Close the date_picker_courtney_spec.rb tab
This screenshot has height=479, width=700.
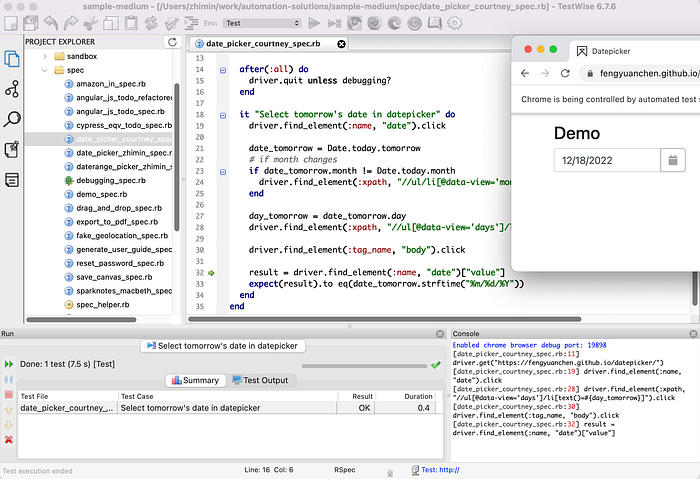point(341,44)
